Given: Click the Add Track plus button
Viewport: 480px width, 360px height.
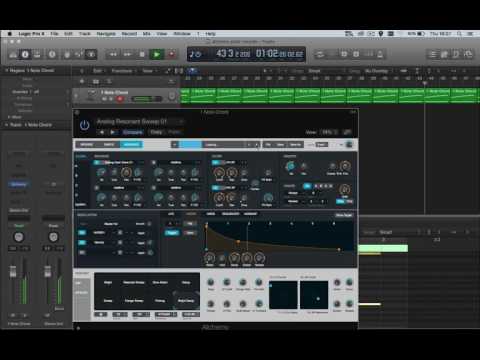Looking at the screenshot, I should point(82,81).
